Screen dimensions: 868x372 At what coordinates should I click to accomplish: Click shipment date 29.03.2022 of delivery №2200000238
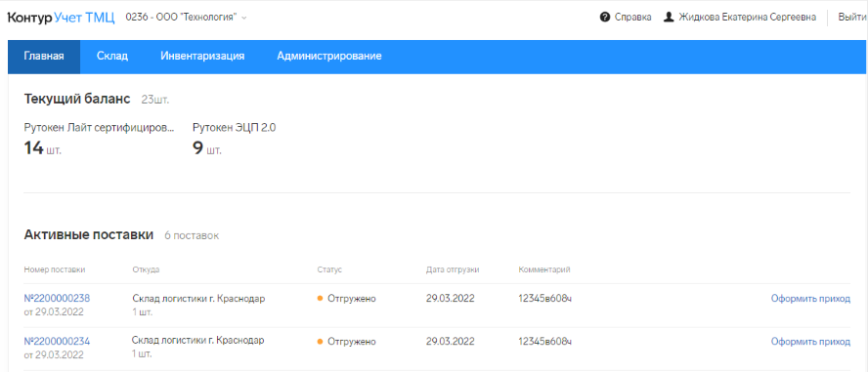click(x=450, y=299)
